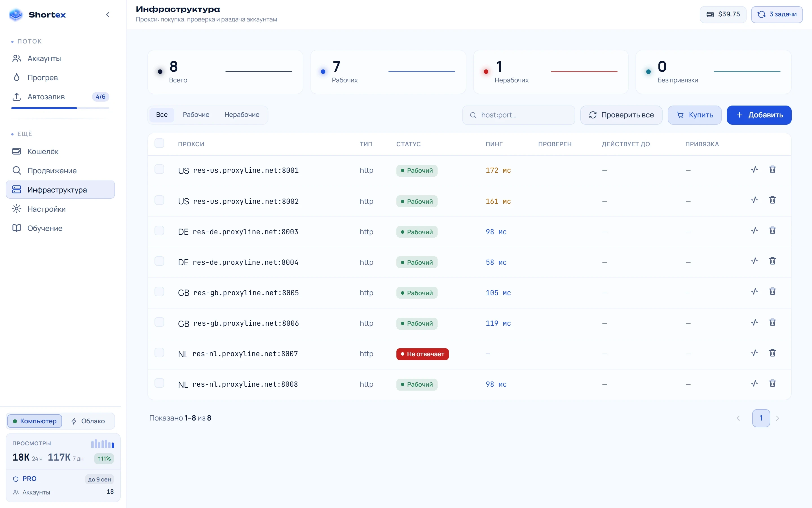Screen dimensions: 812x508
Task: Run check on res-de.proxyline.net:8003 pulse icon
Action: [754, 231]
